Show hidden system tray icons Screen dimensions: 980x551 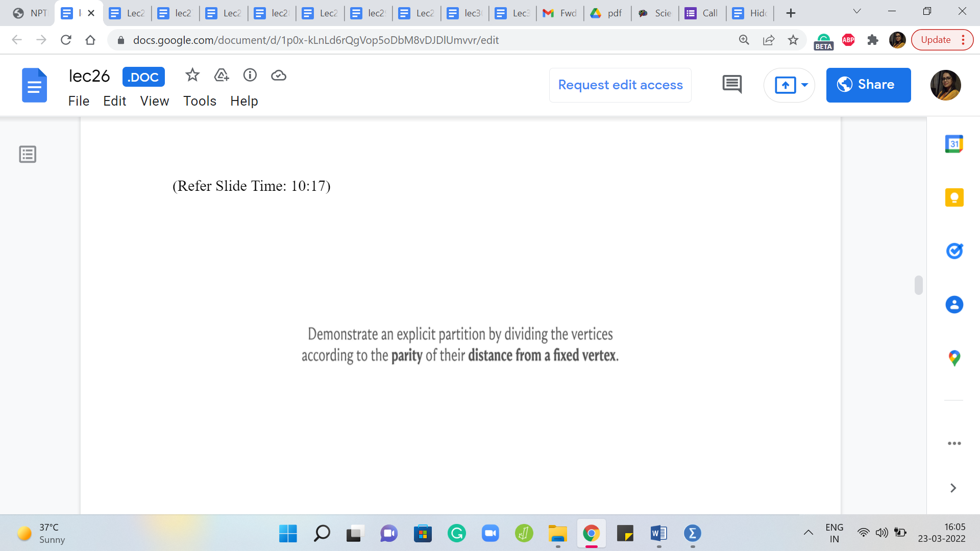pyautogui.click(x=808, y=533)
